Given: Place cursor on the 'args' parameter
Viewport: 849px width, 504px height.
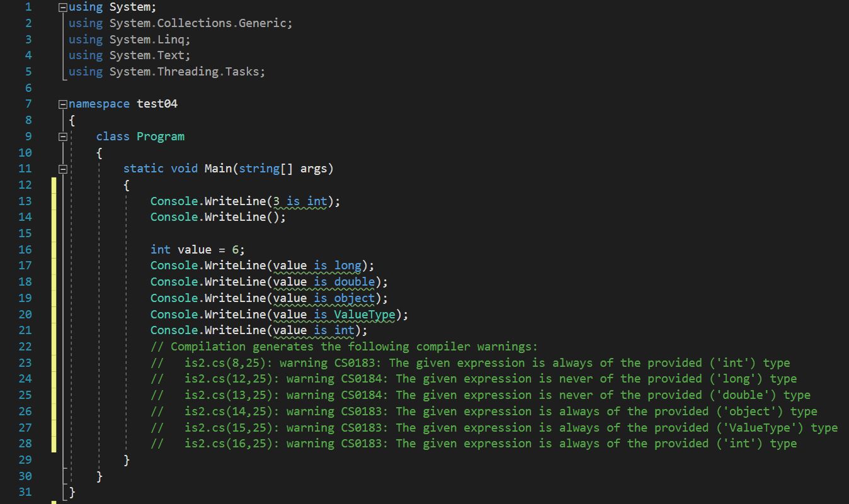Looking at the screenshot, I should click(x=314, y=169).
